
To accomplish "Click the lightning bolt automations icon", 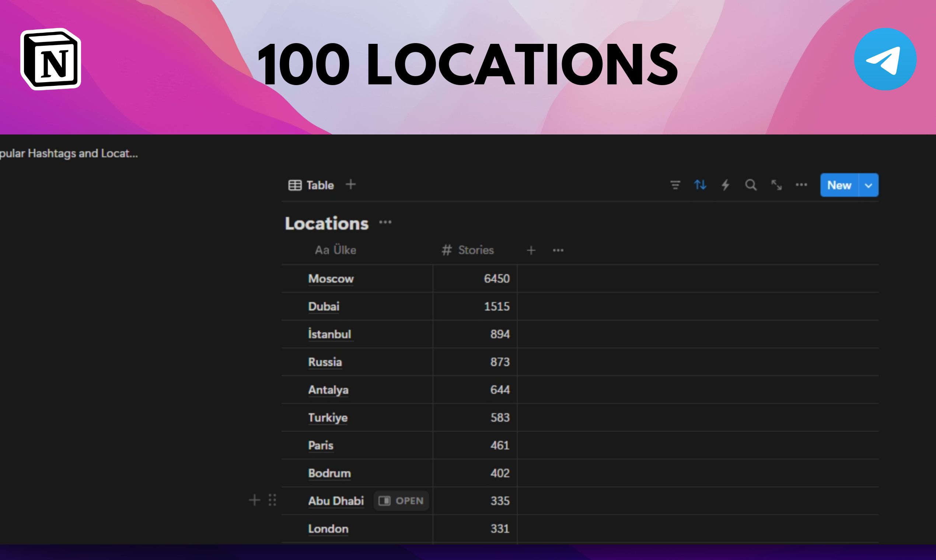I will [725, 185].
